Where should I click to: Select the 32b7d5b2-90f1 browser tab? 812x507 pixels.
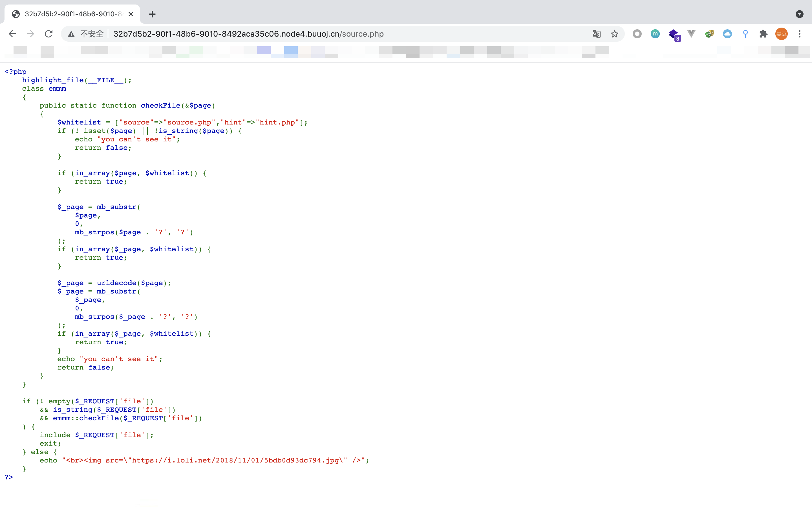pos(72,14)
